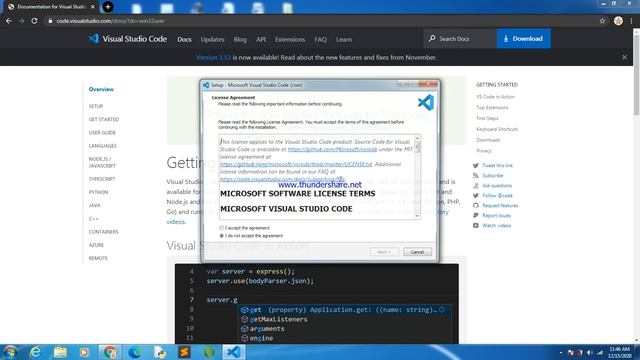The width and height of the screenshot is (640, 360).
Task: Open Internet Explorer from taskbar
Action: point(36,352)
